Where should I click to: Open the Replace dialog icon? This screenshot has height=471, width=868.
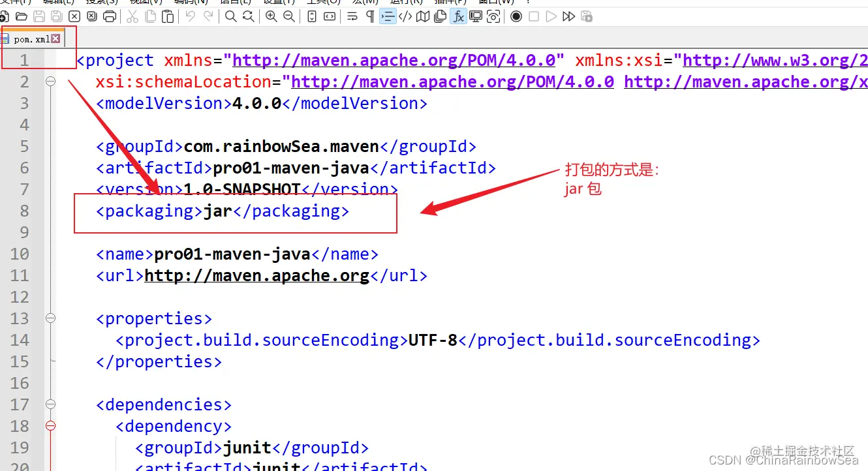tap(248, 16)
